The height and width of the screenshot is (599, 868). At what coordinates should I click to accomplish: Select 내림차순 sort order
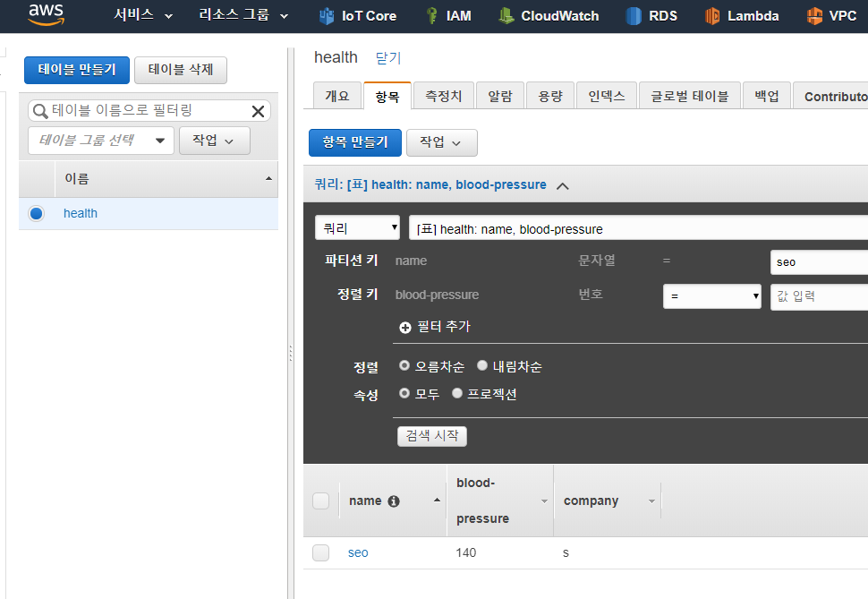(482, 365)
